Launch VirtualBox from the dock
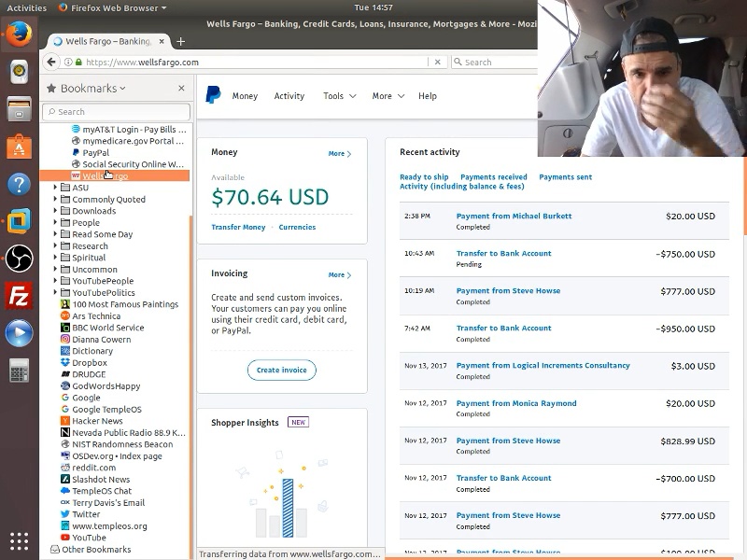 click(19, 221)
